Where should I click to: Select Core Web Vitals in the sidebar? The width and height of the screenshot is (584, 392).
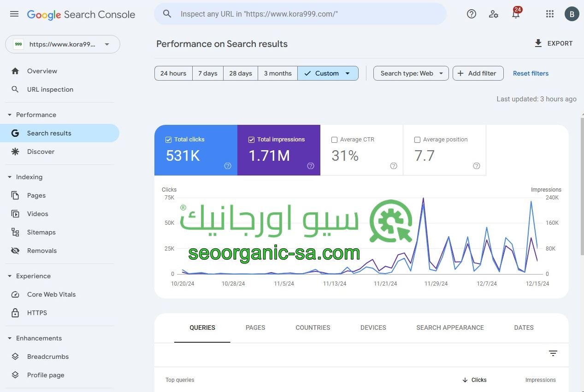click(51, 294)
